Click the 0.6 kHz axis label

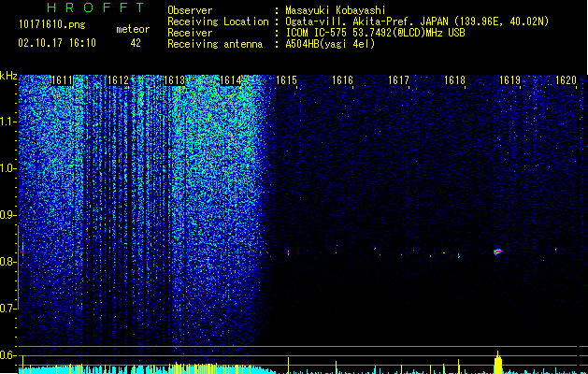click(7, 355)
